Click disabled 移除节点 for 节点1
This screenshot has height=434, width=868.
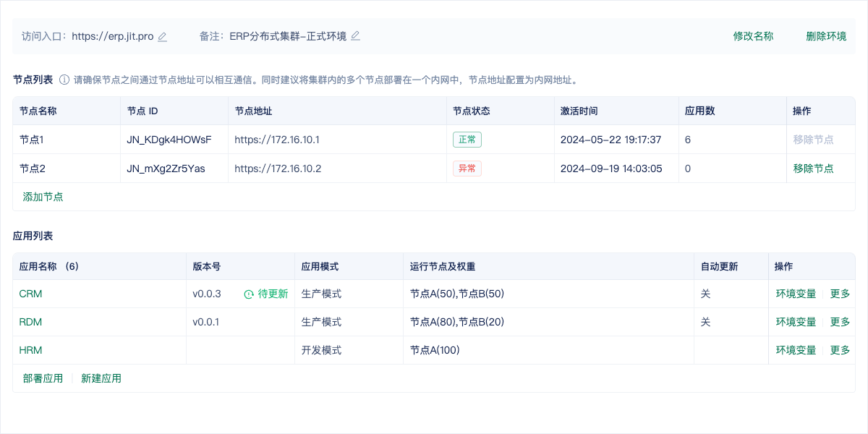(813, 140)
